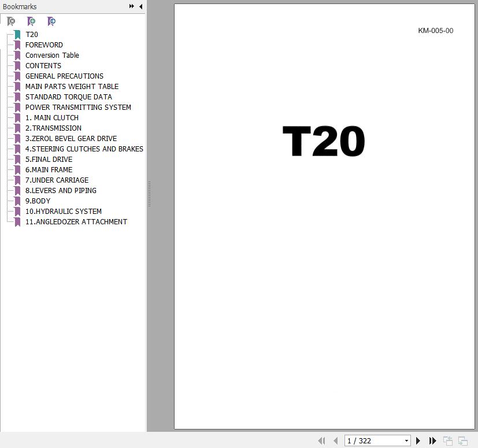
Task: Go to STANDARD TORQUE DATA bookmark
Action: click(x=69, y=97)
